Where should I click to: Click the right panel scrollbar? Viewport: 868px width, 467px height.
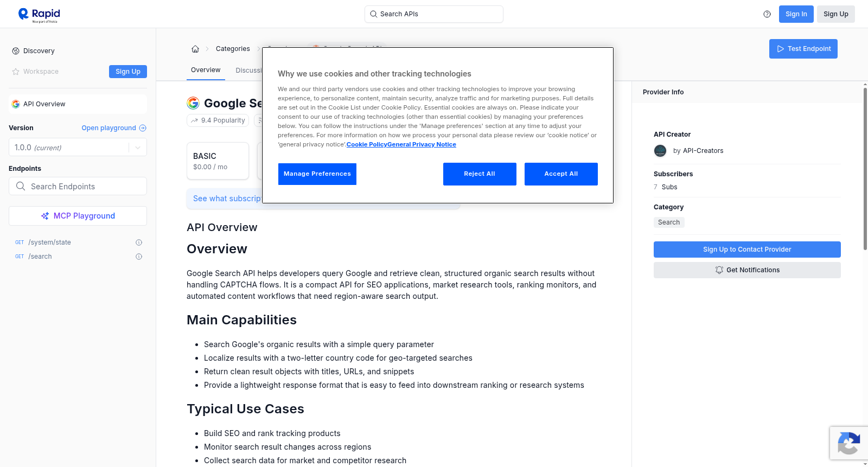coord(865,168)
